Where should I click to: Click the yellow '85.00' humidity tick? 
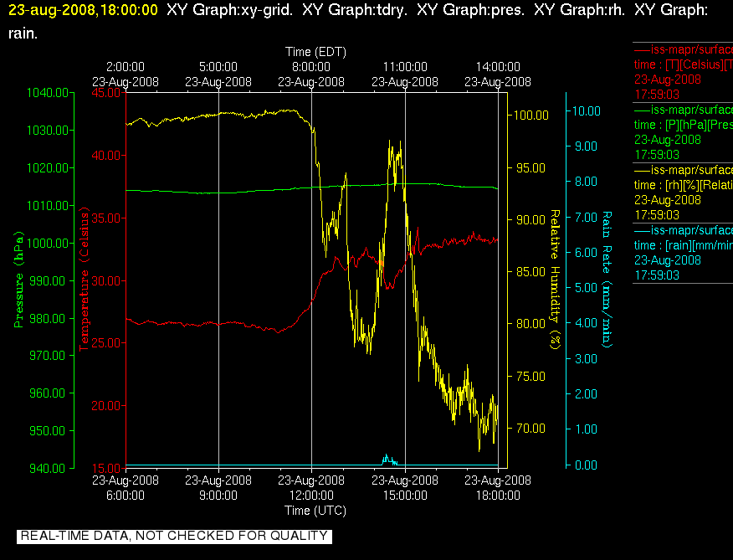coord(531,272)
